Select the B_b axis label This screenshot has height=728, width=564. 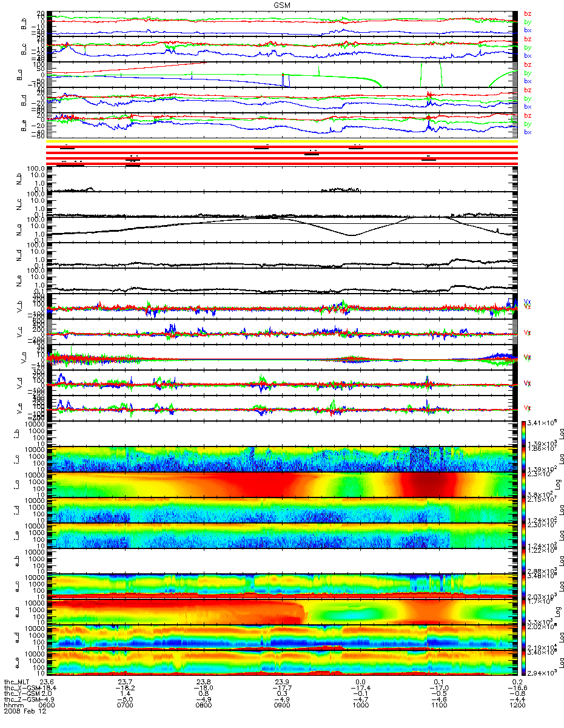(25, 24)
